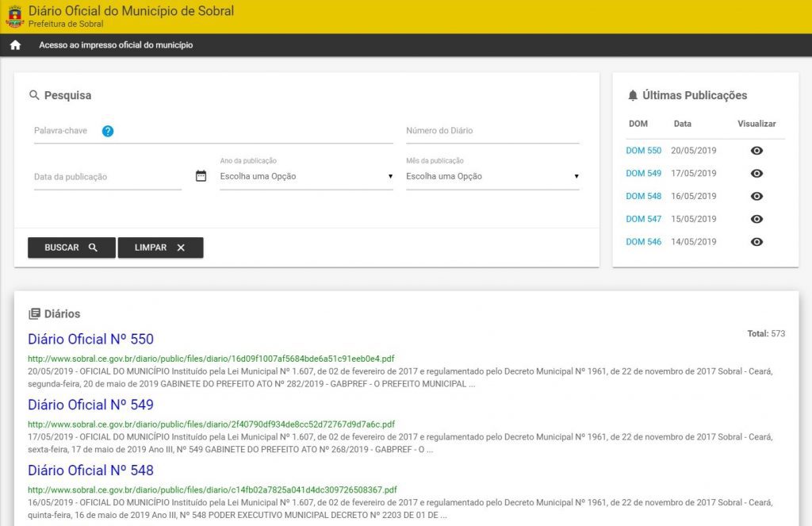This screenshot has height=526, width=812.
Task: Open the DOM 550 link in Últimas Publicações
Action: click(643, 151)
